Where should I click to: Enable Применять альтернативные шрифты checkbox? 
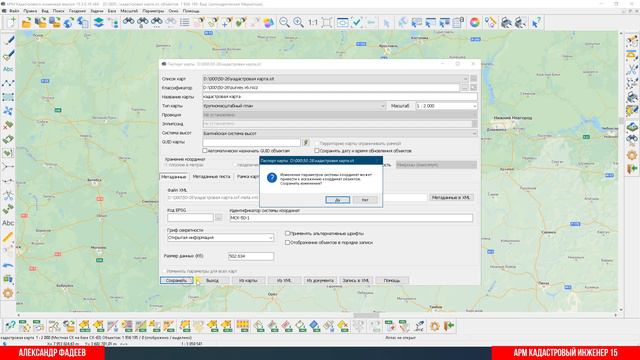[287, 233]
